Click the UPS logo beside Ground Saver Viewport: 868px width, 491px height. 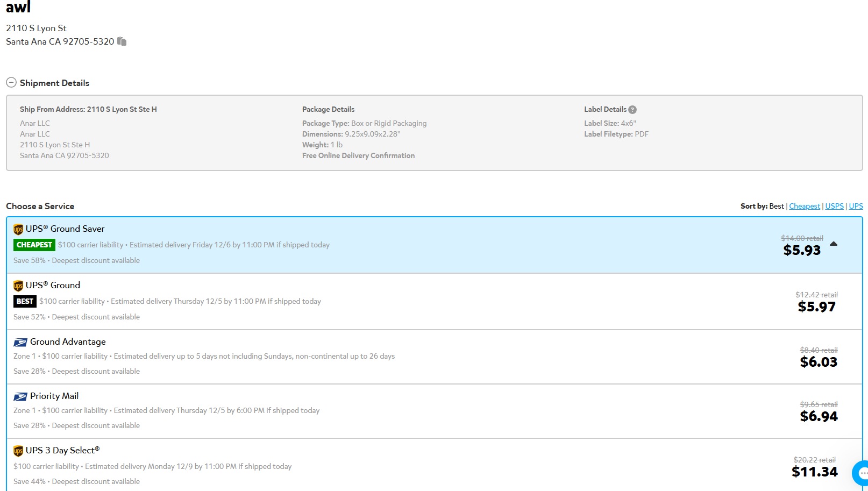tap(18, 229)
